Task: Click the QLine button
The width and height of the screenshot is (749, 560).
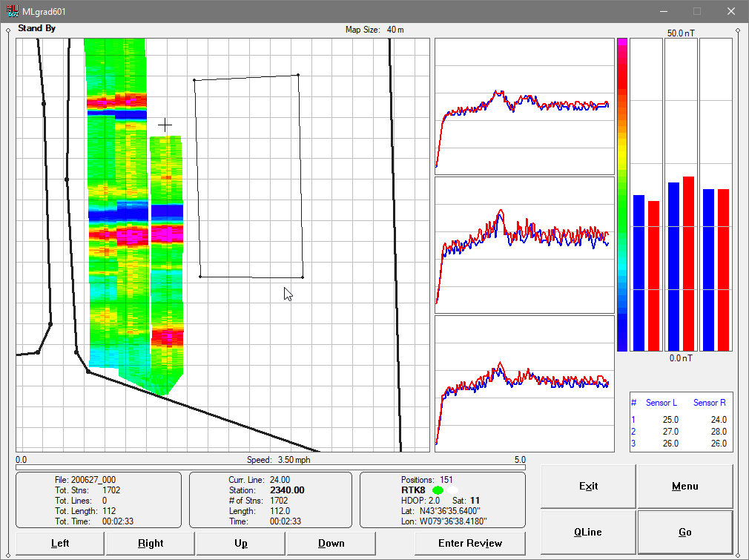Action: pyautogui.click(x=589, y=532)
